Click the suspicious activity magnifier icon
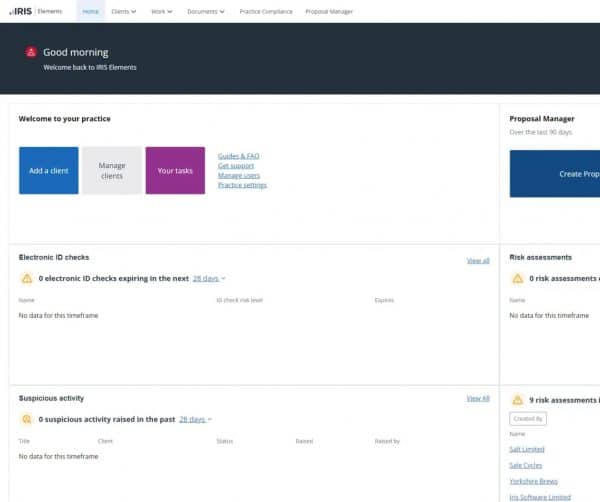The height and width of the screenshot is (502, 600). pyautogui.click(x=27, y=419)
